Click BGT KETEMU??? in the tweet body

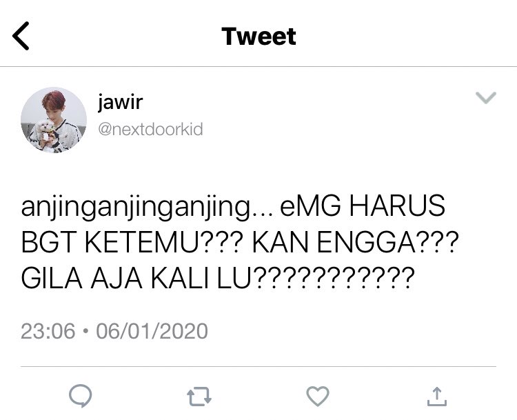tap(132, 242)
